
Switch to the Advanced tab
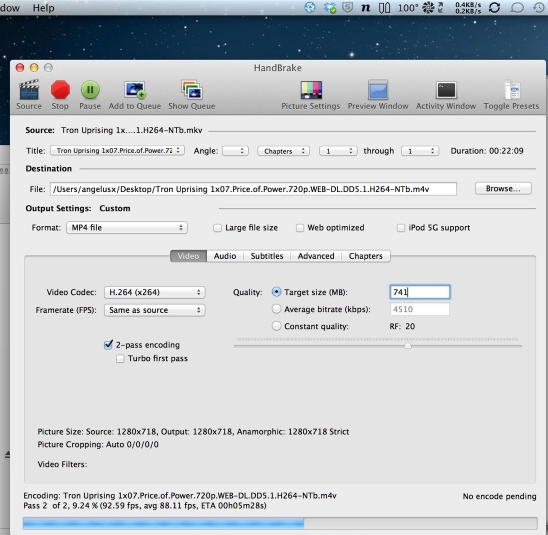point(316,256)
